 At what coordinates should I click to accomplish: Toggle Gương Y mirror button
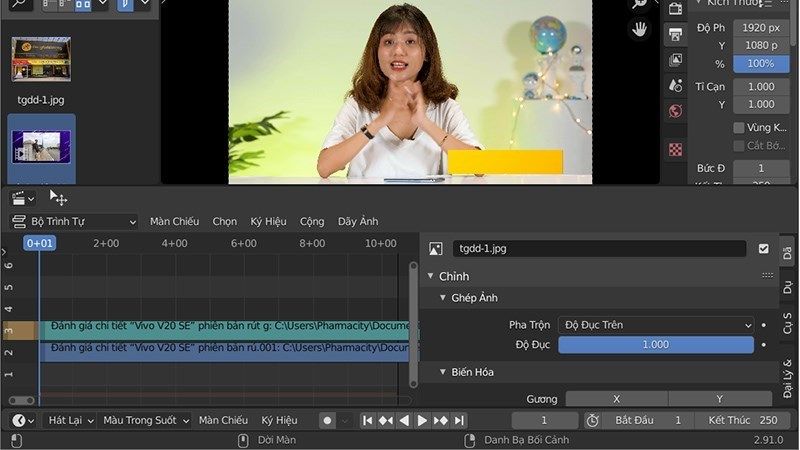pyautogui.click(x=720, y=399)
